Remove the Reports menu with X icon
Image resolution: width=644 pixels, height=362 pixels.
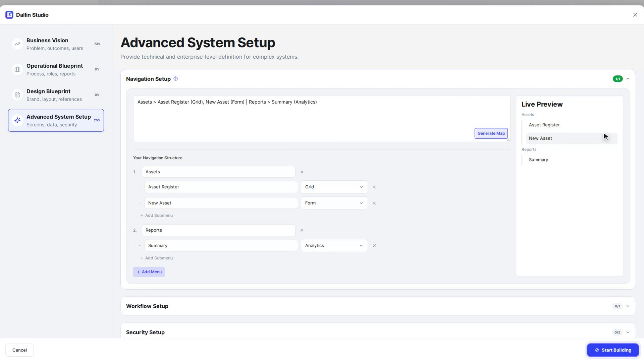coord(302,230)
